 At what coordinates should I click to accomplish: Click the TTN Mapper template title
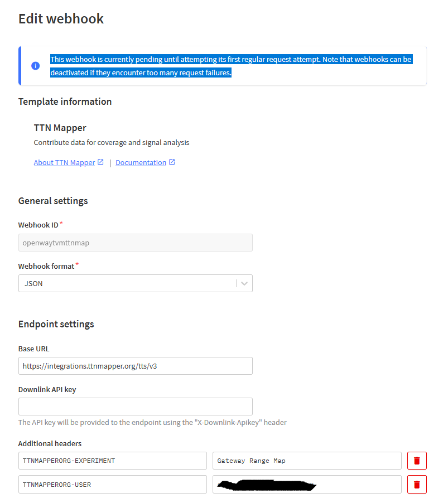click(60, 128)
